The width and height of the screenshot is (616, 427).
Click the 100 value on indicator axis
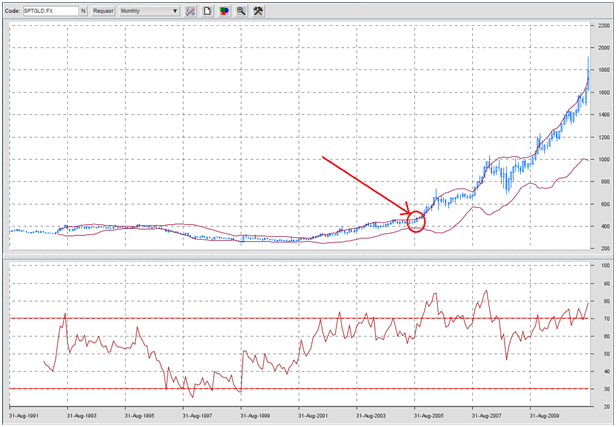pos(601,265)
